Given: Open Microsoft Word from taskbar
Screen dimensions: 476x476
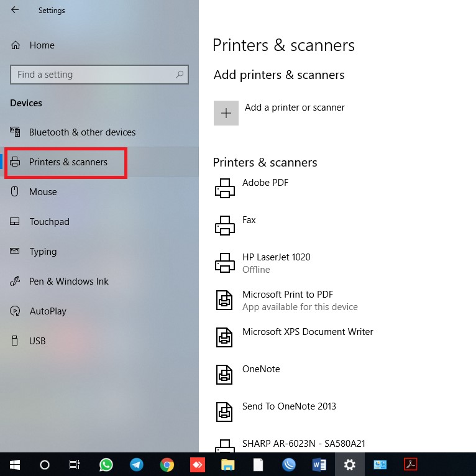Looking at the screenshot, I should [319, 464].
